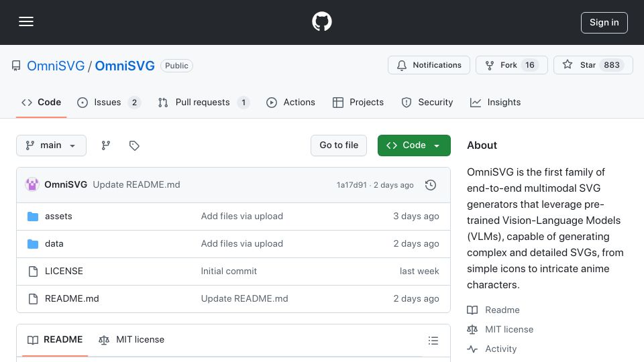Viewport: 644px width, 362px height.
Task: Click the repository icon beside OmniSVG
Action: tap(16, 66)
